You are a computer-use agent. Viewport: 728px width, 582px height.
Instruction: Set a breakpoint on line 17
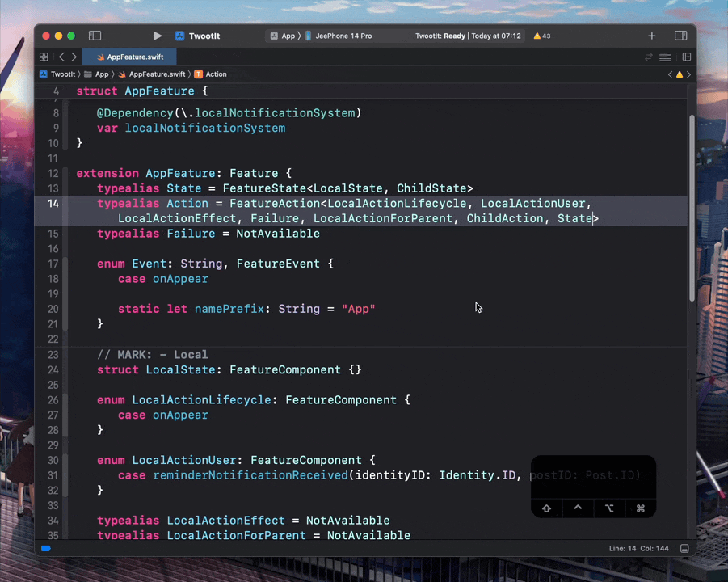(x=55, y=264)
